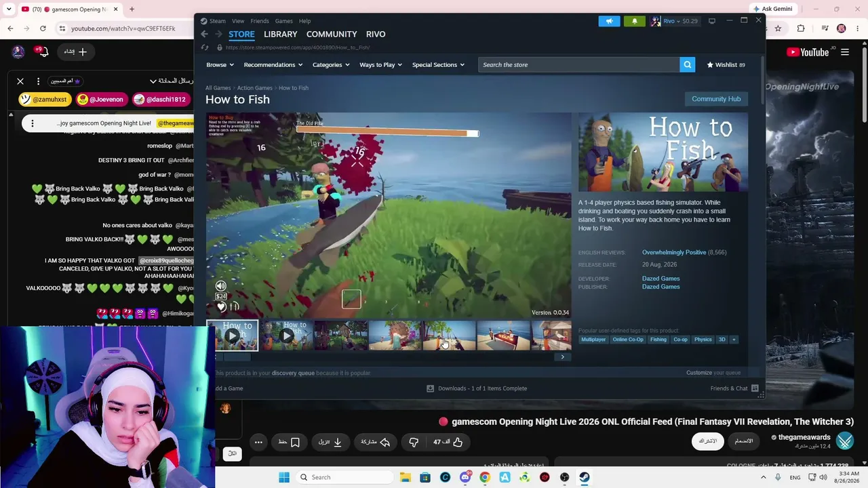868x488 pixels.
Task: Switch Steam to Big Picture mode
Action: 712,21
